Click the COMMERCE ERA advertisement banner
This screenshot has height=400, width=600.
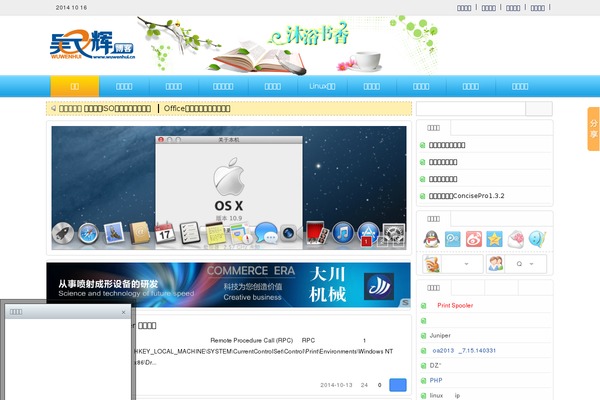[228, 284]
